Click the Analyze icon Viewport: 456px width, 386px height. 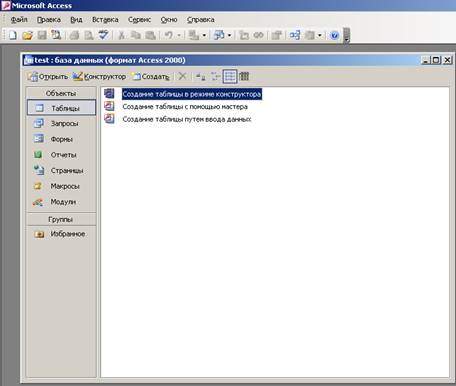click(x=219, y=35)
